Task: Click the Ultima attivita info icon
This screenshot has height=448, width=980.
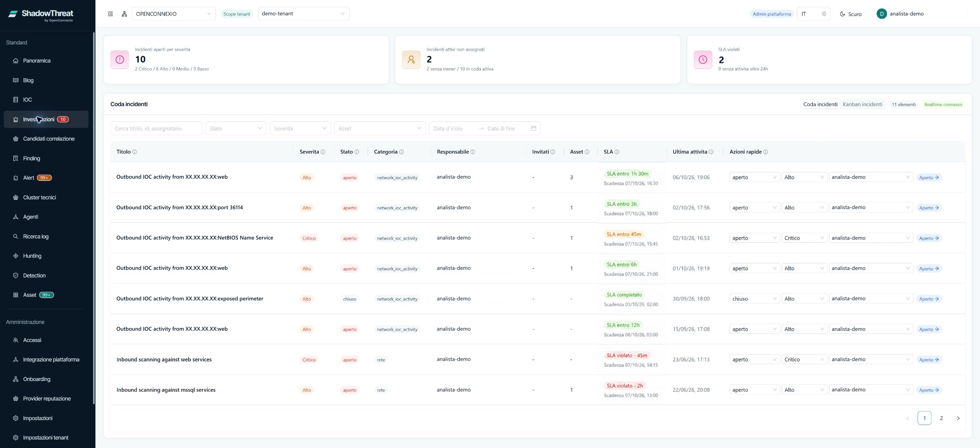Action: pyautogui.click(x=711, y=152)
